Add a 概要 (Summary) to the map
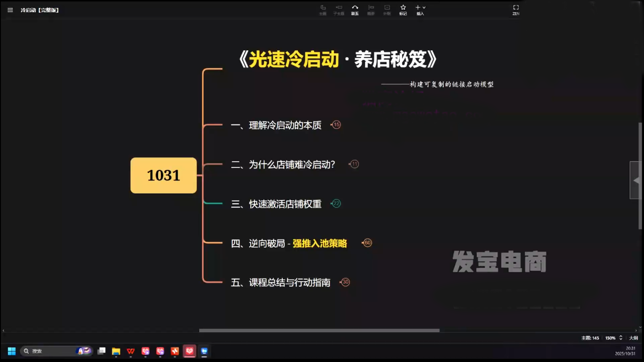The image size is (644, 362). (x=371, y=9)
